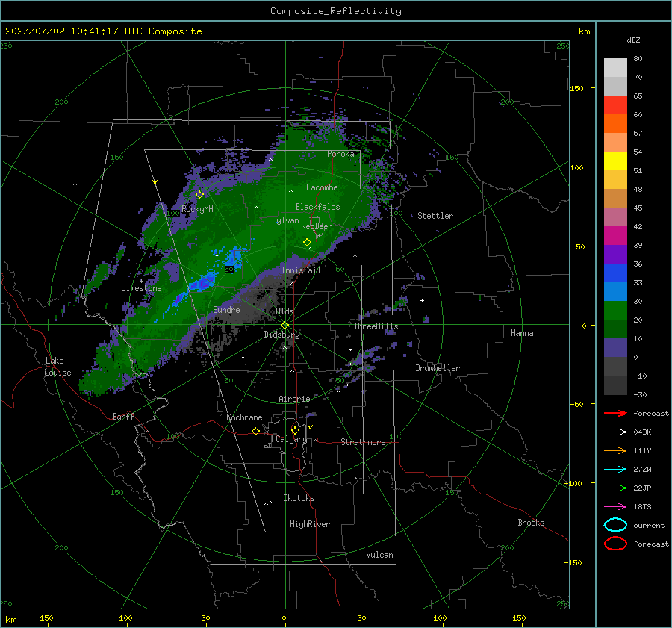The width and height of the screenshot is (672, 628).
Task: Click the ThreeHills city label
Action: pyautogui.click(x=376, y=326)
